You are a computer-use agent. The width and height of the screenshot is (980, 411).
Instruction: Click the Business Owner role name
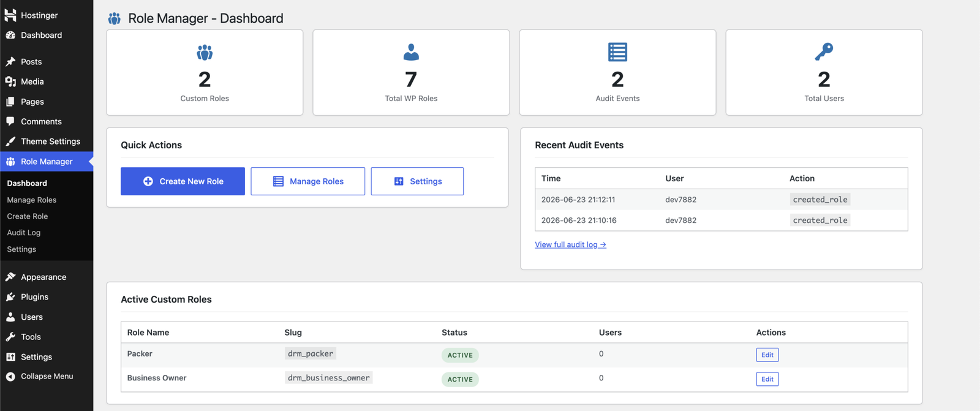157,378
